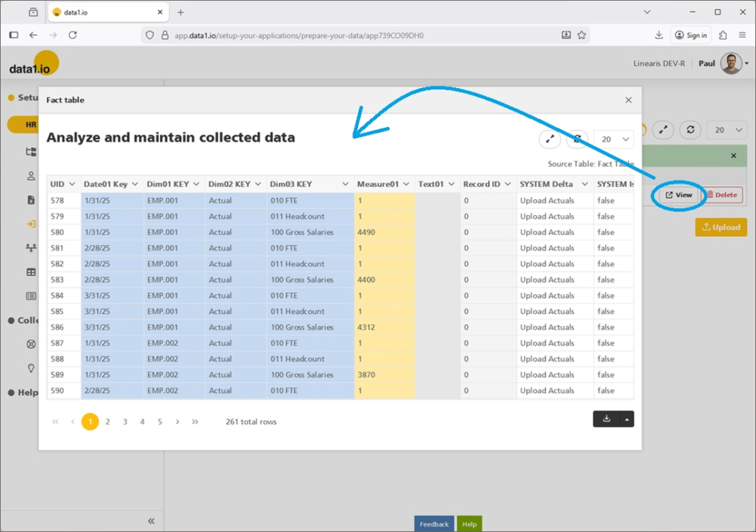
Task: Go to page 3 of the table
Action: pyautogui.click(x=125, y=422)
